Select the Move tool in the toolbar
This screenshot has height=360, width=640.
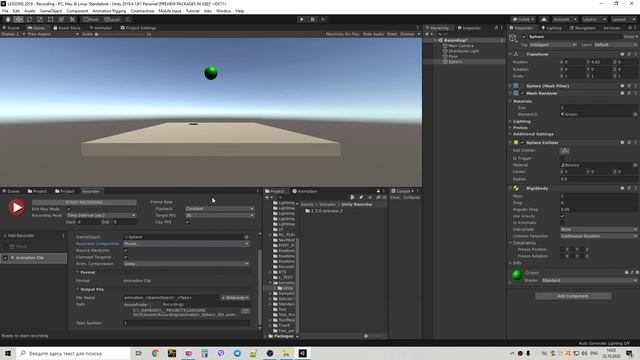click(x=18, y=19)
